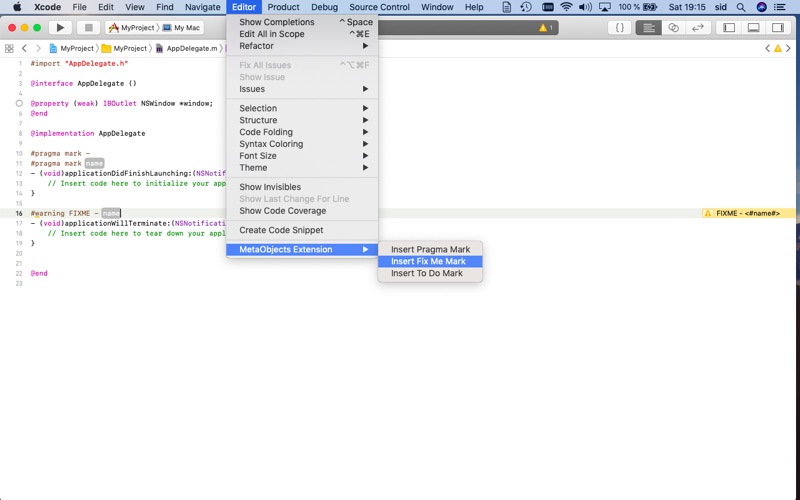
Task: Click the warning icon in jump bar
Action: [778, 48]
